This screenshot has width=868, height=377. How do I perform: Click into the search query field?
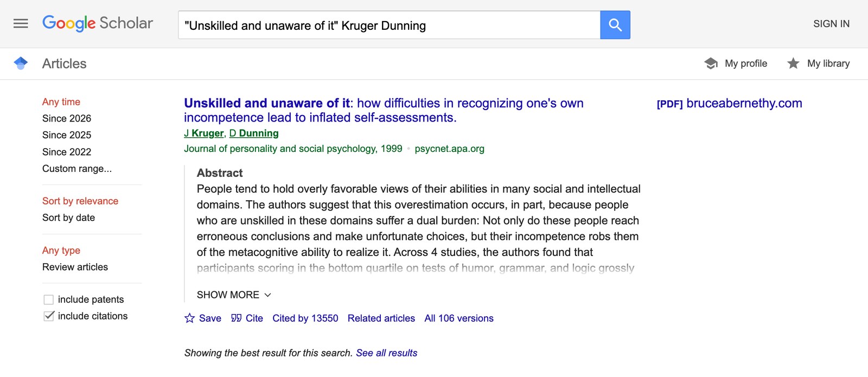click(389, 25)
